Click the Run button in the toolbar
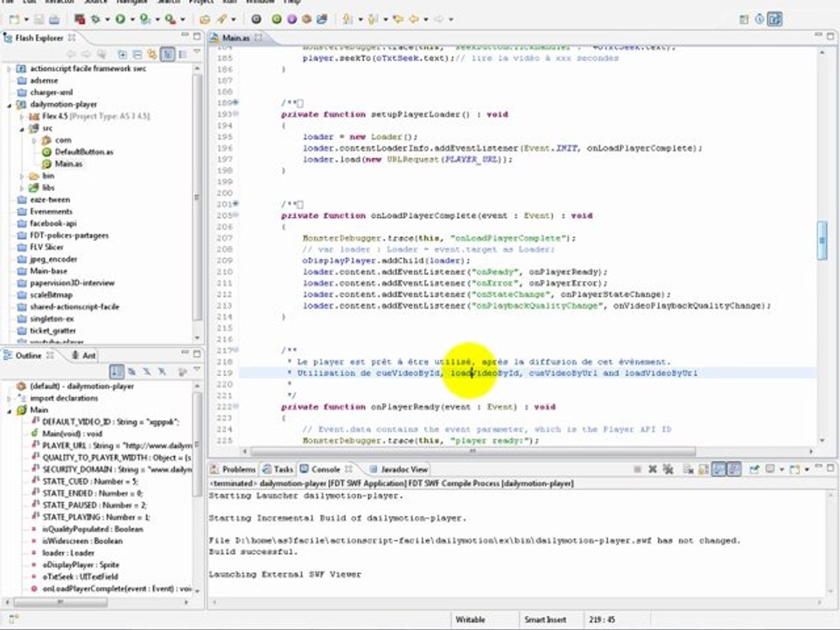 (x=120, y=18)
